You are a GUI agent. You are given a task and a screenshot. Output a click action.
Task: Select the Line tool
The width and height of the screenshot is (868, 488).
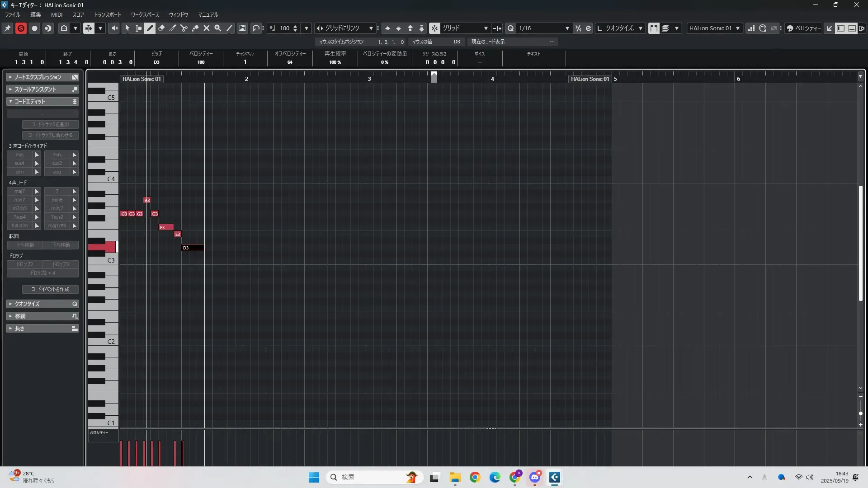(229, 28)
